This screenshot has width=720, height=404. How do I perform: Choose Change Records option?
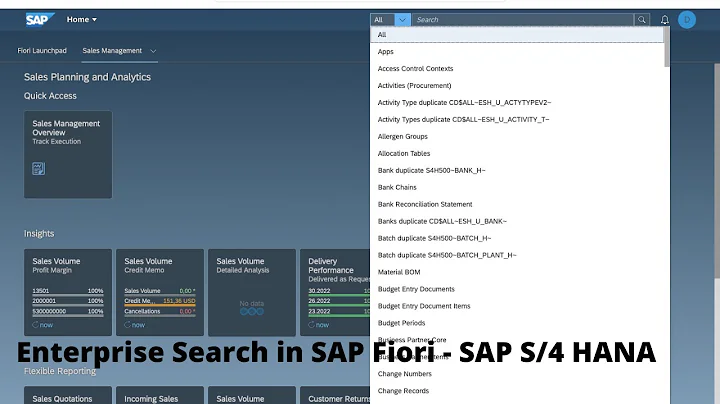(517, 391)
